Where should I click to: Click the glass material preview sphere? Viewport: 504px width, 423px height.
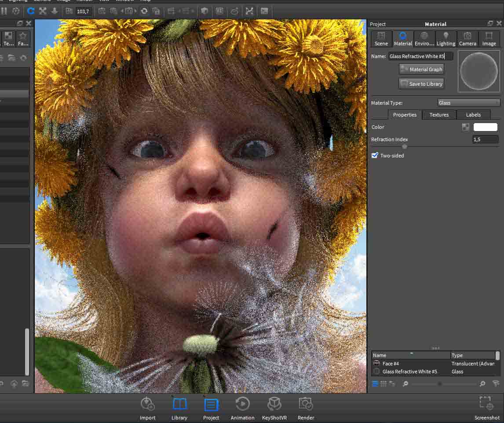(478, 71)
